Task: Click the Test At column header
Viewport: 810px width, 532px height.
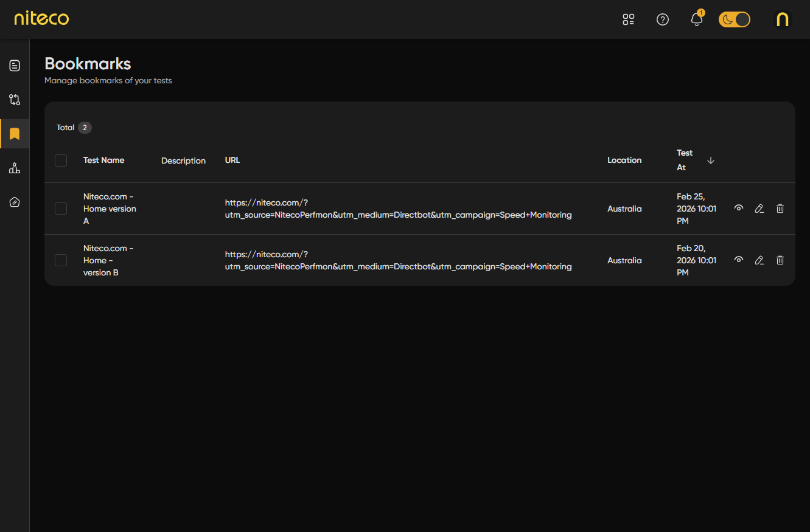Action: pos(685,161)
